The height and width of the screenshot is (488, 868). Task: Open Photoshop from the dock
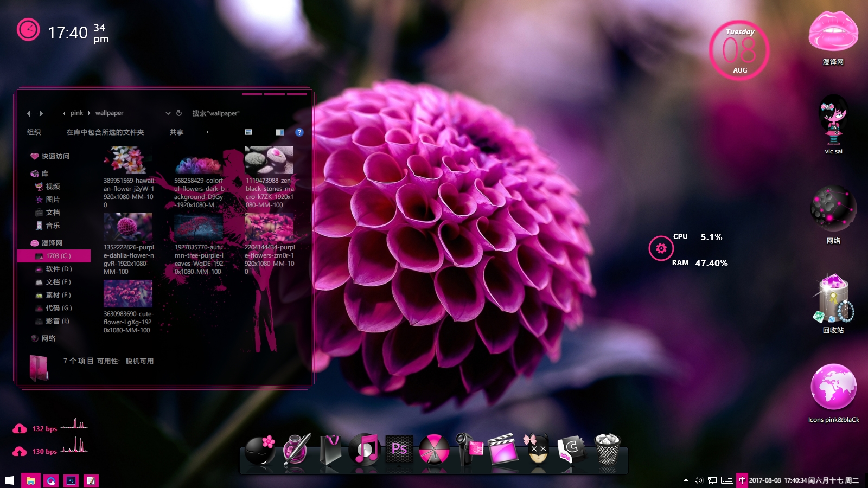click(x=399, y=449)
